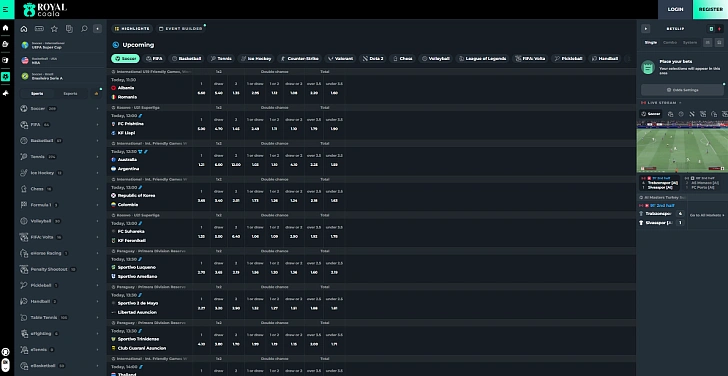Select the Handball filter chip
Viewport: 728px width, 376px height.
pos(605,58)
